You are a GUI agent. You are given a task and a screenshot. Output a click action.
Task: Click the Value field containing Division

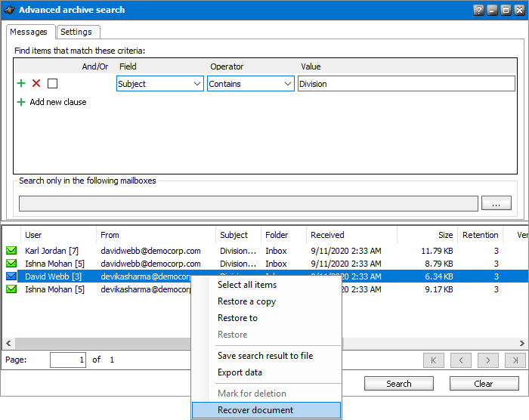tap(406, 84)
